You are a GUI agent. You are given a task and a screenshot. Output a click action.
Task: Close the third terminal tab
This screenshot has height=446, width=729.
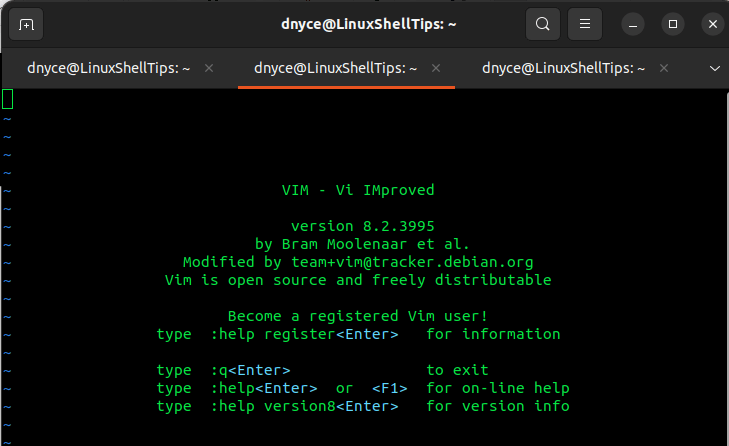pyautogui.click(x=664, y=68)
